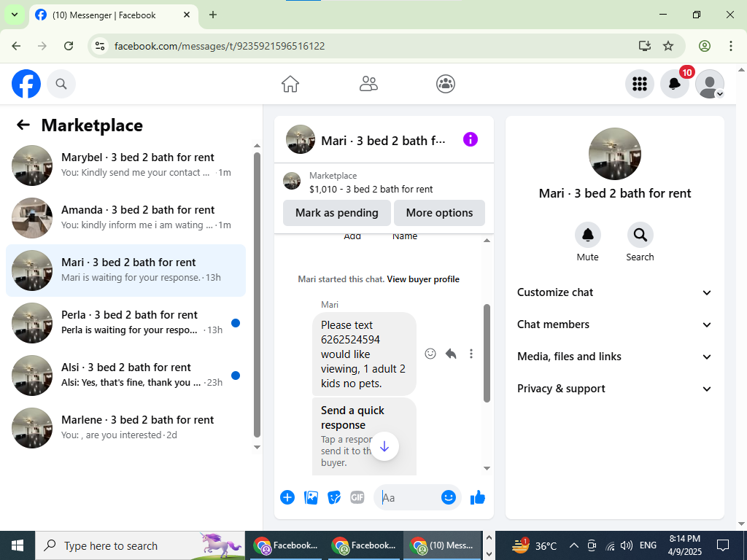Open the Facebook logo home link
The height and width of the screenshot is (560, 747).
[x=26, y=84]
